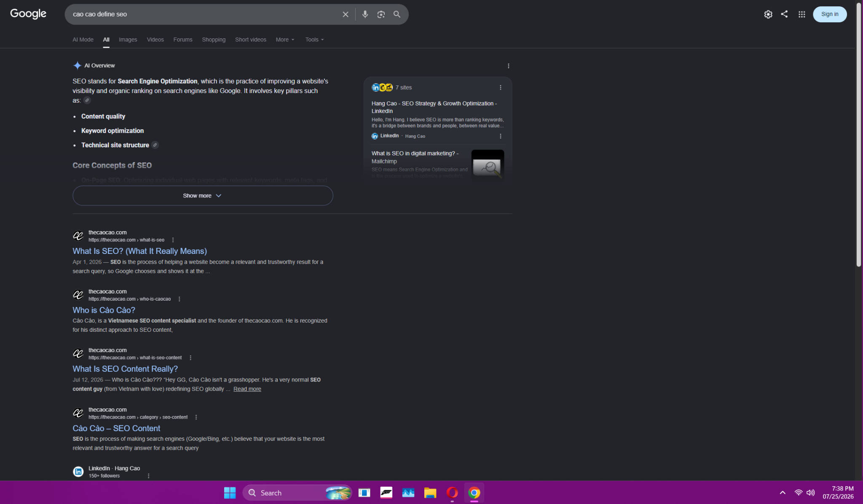Click the 7 sites source favicons
863x504 pixels.
tap(382, 88)
